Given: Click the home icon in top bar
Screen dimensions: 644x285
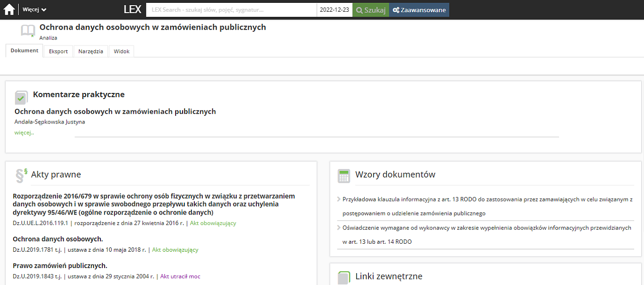Looking at the screenshot, I should [x=9, y=10].
